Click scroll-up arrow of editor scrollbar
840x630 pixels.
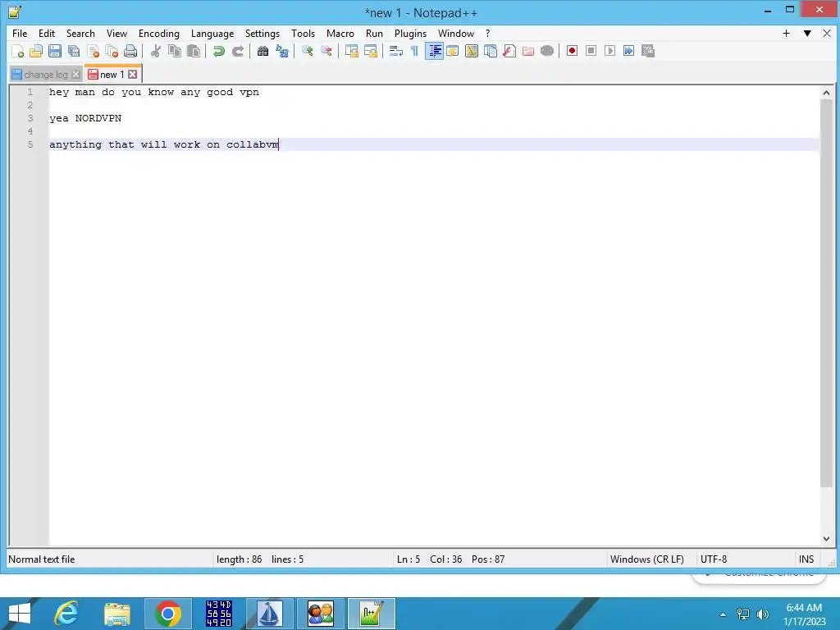[826, 93]
